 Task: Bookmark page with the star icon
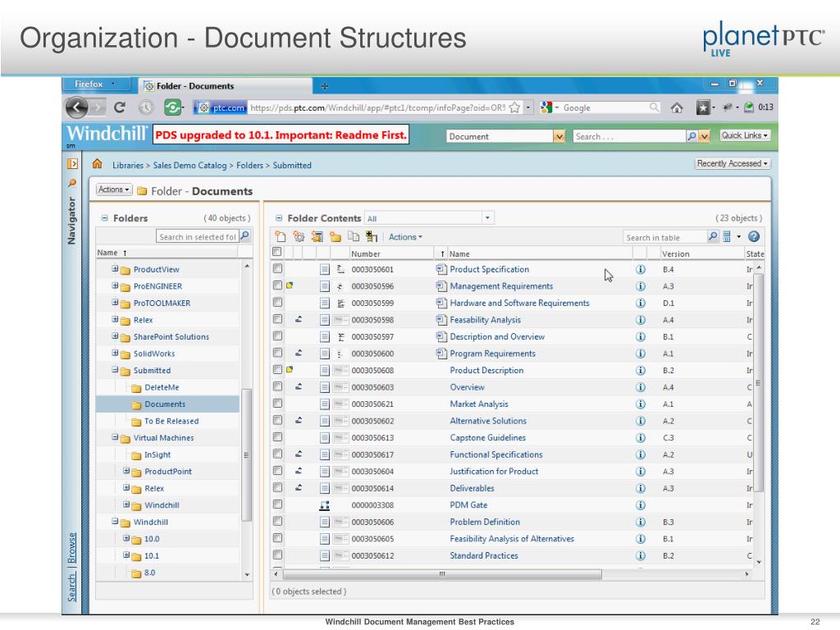coord(514,107)
